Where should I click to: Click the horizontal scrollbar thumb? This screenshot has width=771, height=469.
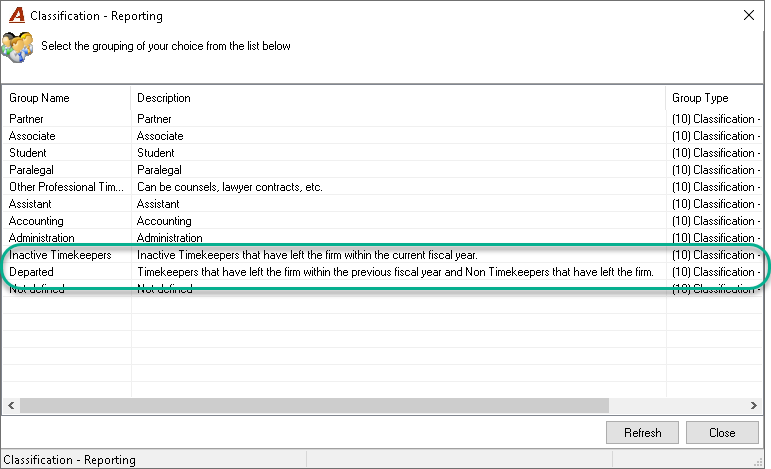coord(314,406)
